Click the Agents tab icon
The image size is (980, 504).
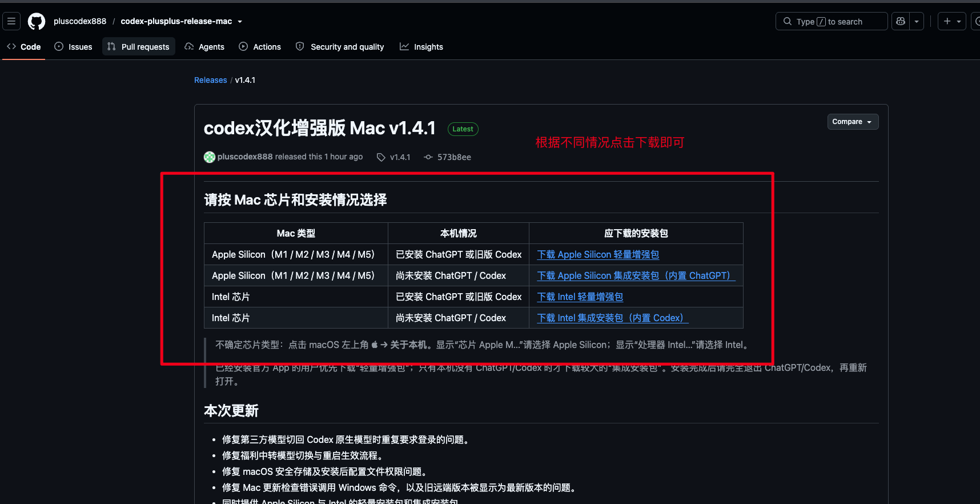point(189,46)
